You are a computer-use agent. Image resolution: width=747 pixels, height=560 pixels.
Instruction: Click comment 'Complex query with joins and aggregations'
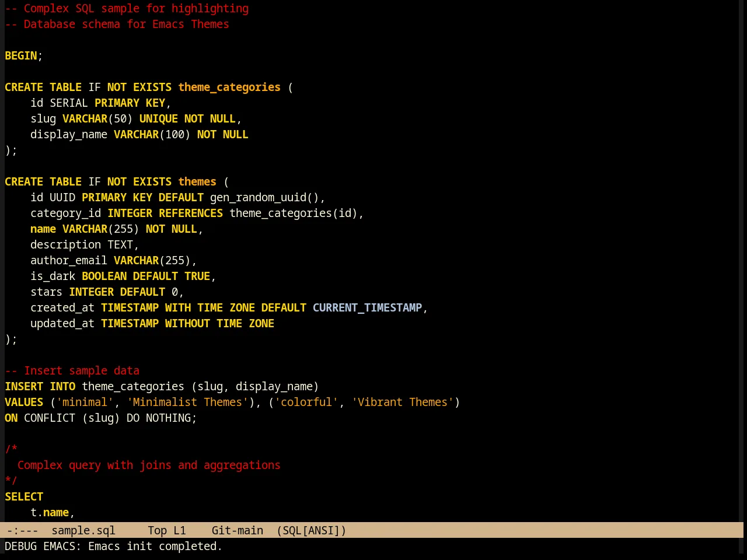coord(149,465)
